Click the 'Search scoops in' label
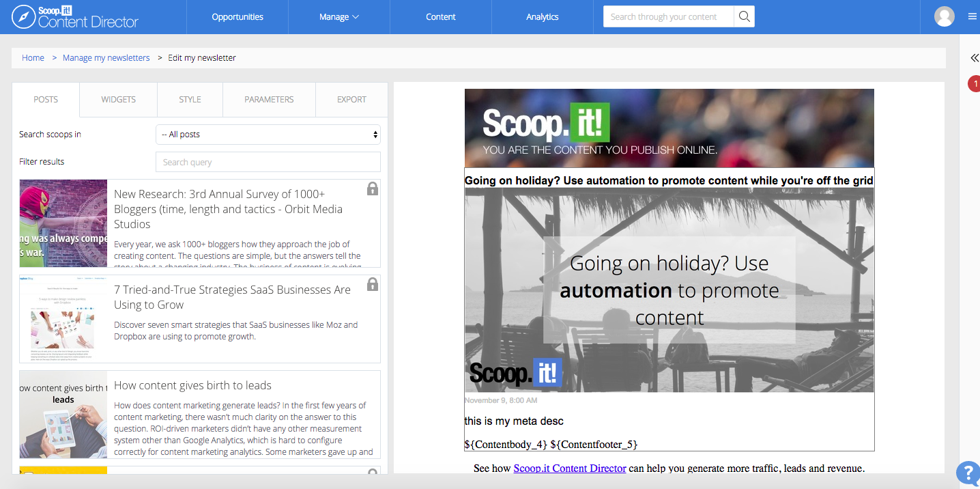Viewport: 980px width, 489px height. [50, 135]
